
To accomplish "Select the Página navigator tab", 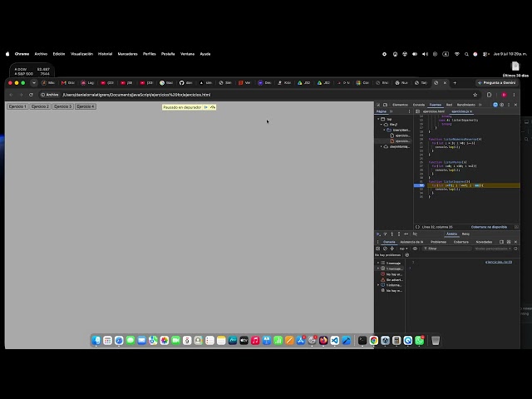I will 382,111.
